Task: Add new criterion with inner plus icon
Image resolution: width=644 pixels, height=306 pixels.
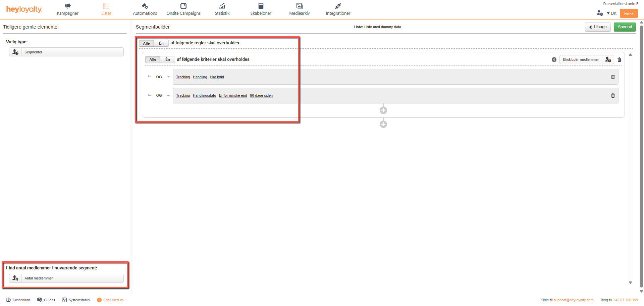Action: click(x=383, y=111)
